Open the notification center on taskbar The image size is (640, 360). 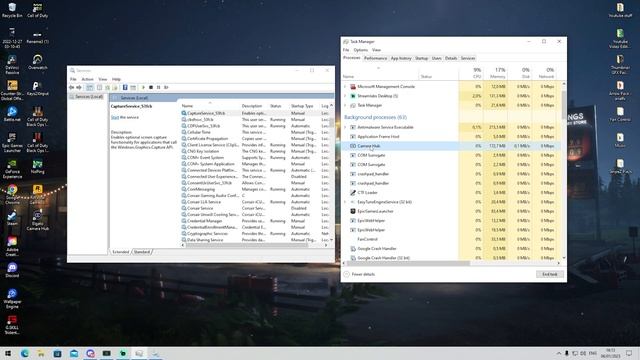pos(629,353)
